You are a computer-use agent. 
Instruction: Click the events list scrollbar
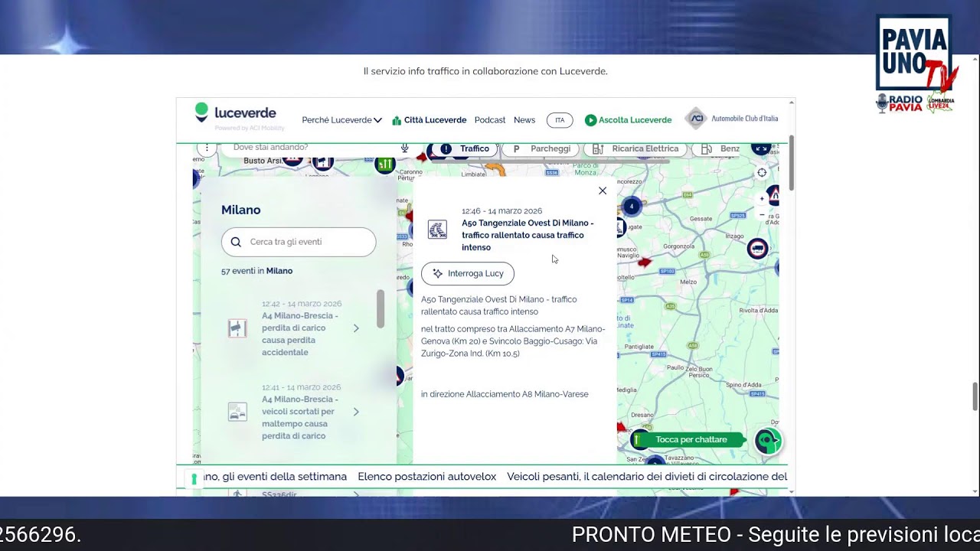click(x=381, y=308)
